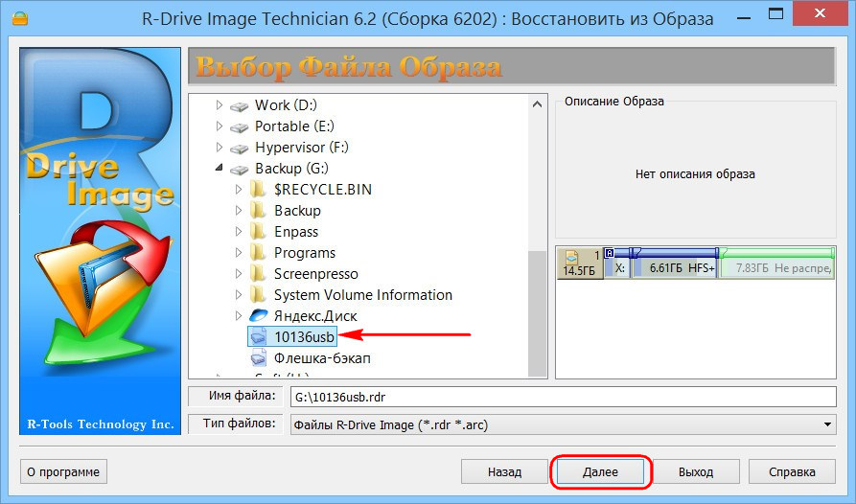Select the 6.61ГБ HFS+ partition block
Viewport: 856px width, 504px height.
(674, 263)
